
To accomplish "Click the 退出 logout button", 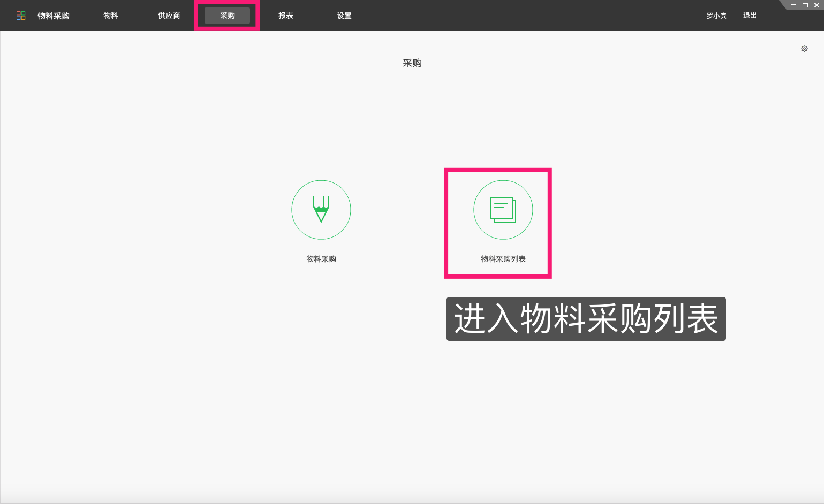I will (x=750, y=15).
